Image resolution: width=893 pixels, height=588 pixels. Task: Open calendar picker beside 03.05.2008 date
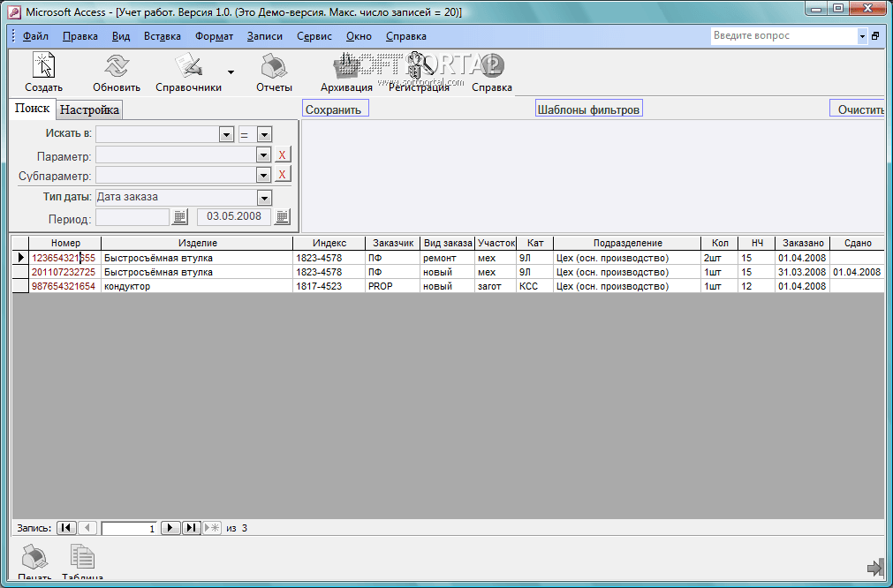coord(282,216)
